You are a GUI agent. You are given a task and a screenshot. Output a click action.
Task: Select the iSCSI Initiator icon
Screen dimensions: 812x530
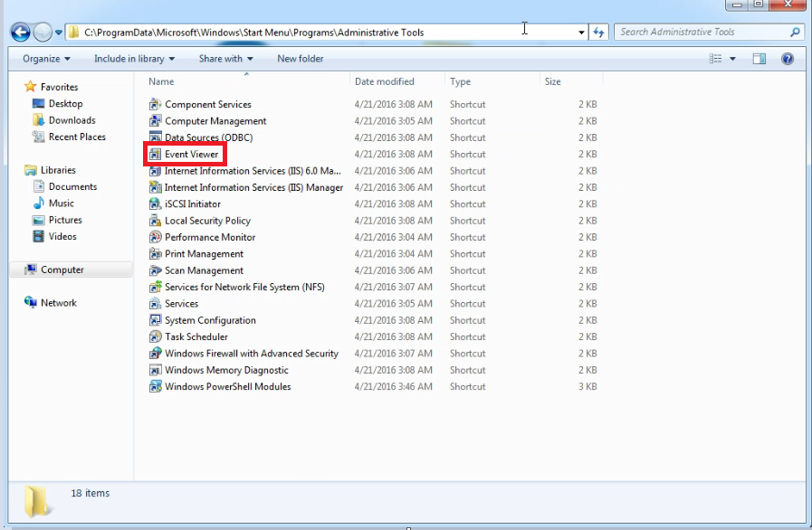pos(155,203)
